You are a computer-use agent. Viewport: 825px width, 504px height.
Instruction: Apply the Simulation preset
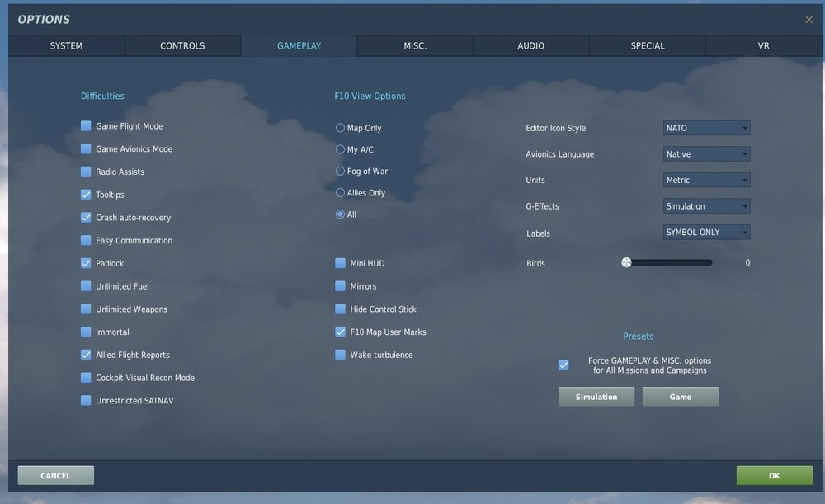596,396
